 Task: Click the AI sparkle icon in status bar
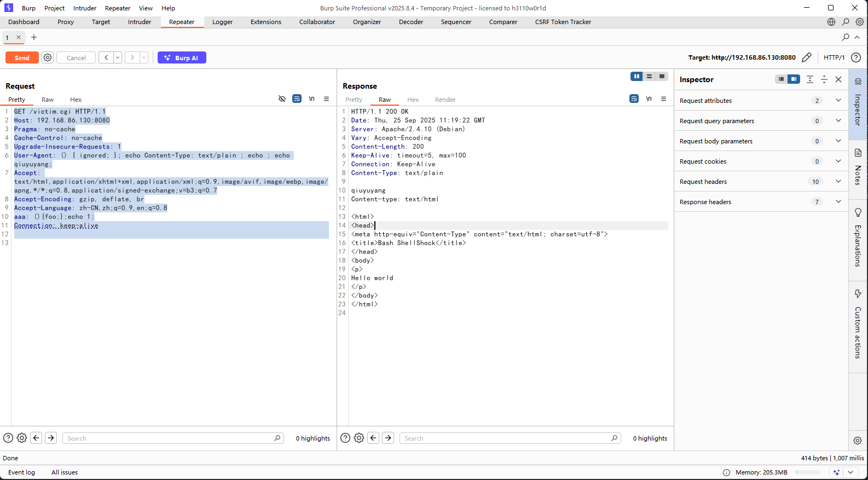tap(836, 472)
